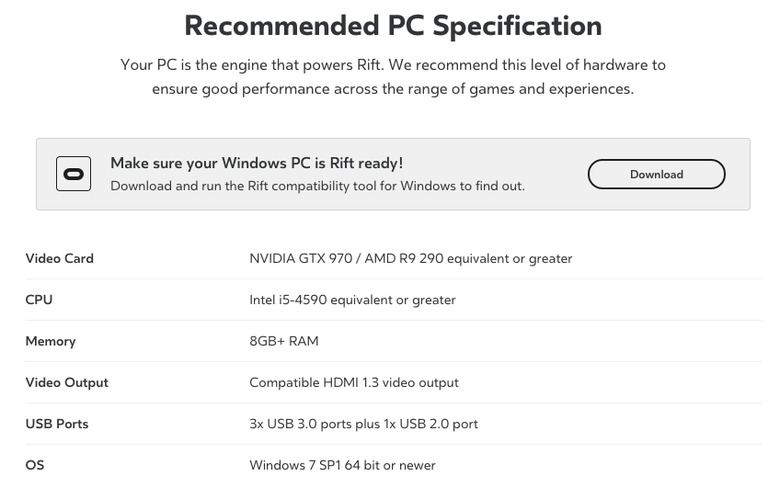Click the NVIDIA GTX 970 specification text
Image resolution: width=780 pixels, height=499 pixels.
tap(410, 258)
